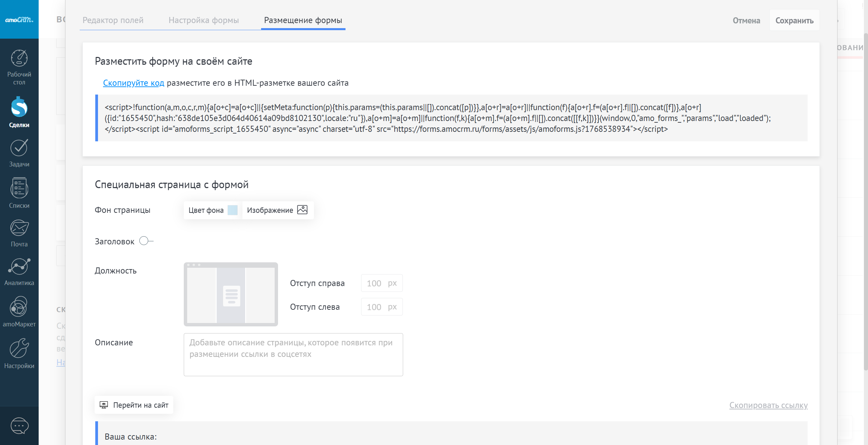Open the Почта envelope icon

coord(19,228)
